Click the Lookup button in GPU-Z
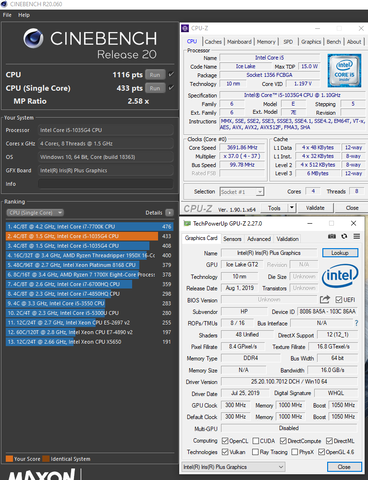Viewport: 368px width, 480px height. [340, 253]
